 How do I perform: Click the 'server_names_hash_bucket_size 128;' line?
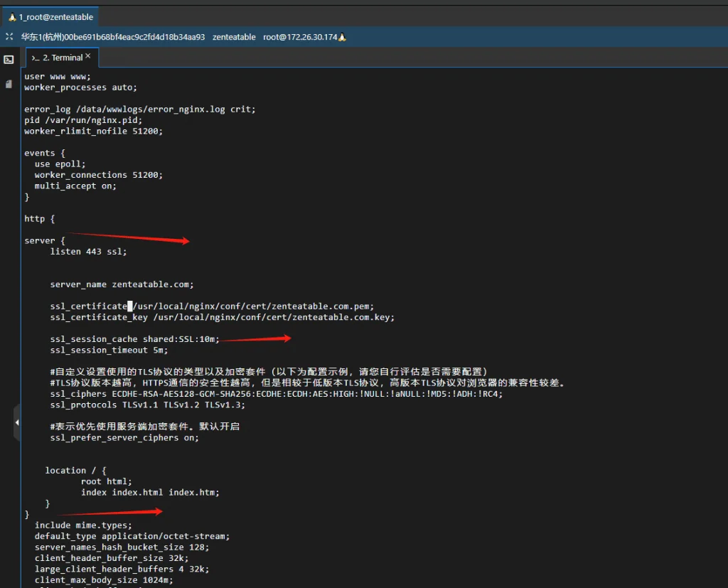point(122,547)
